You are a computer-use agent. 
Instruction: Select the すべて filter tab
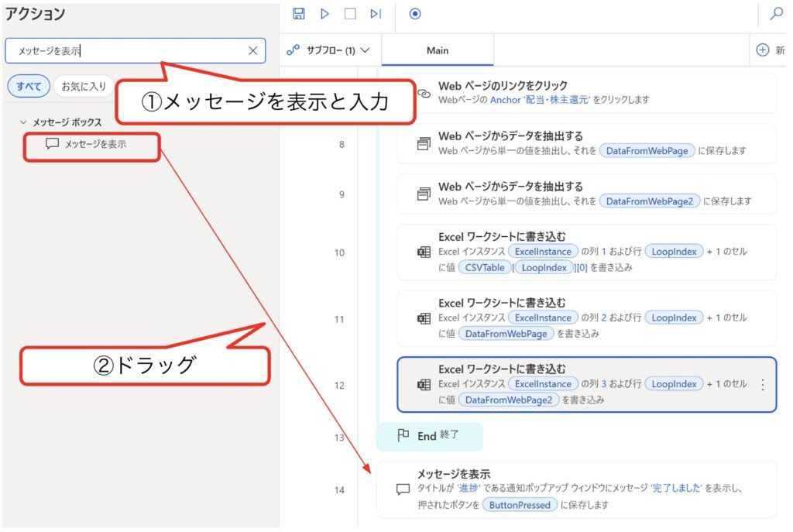click(29, 86)
